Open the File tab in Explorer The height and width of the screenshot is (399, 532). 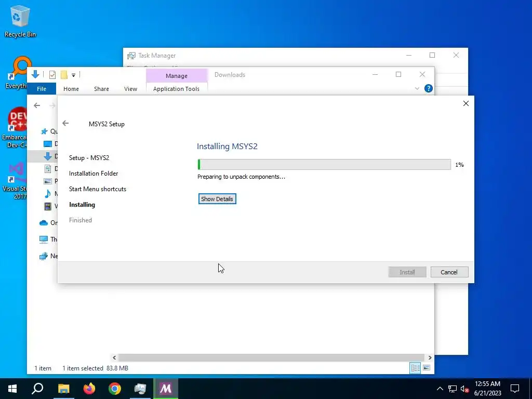(42, 89)
